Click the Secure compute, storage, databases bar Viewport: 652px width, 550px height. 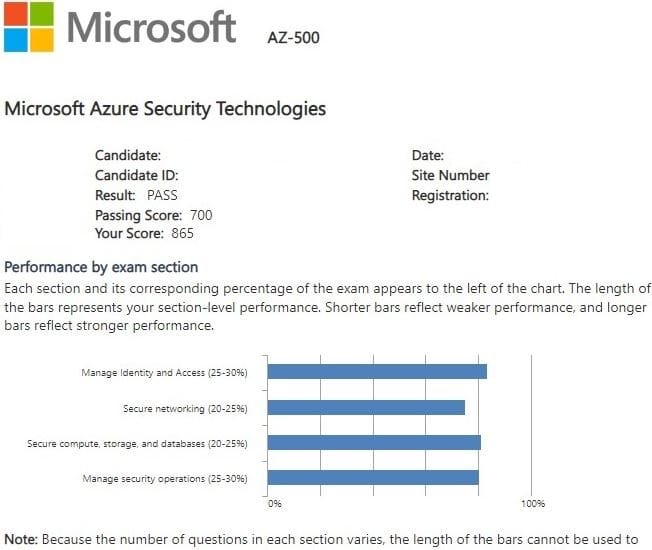pos(374,442)
